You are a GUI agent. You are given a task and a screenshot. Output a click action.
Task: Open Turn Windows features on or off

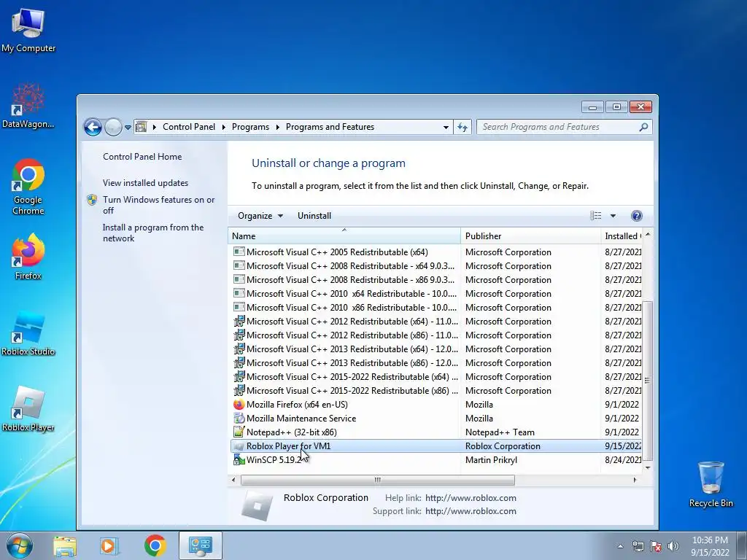tap(158, 205)
